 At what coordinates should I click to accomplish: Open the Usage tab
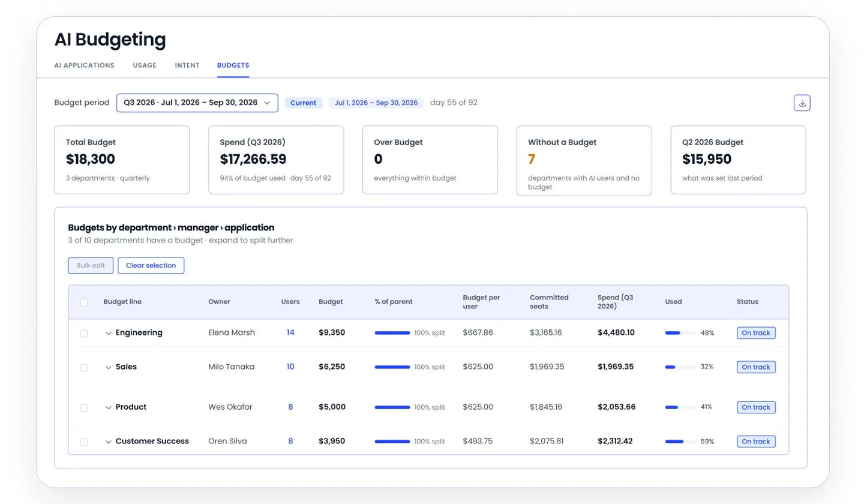pos(145,65)
